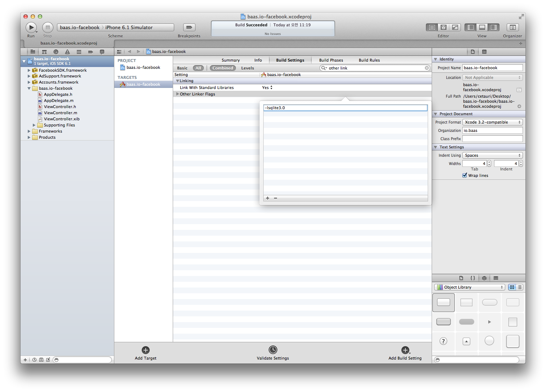This screenshot has height=392, width=546.
Task: Click Validate Settings button
Action: point(273,353)
